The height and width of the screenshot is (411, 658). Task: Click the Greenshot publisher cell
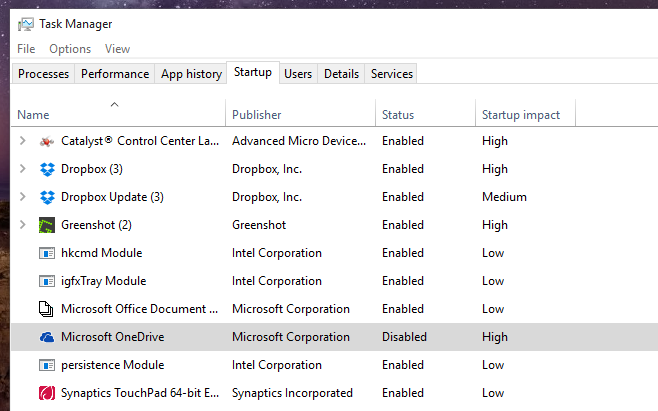tap(259, 225)
